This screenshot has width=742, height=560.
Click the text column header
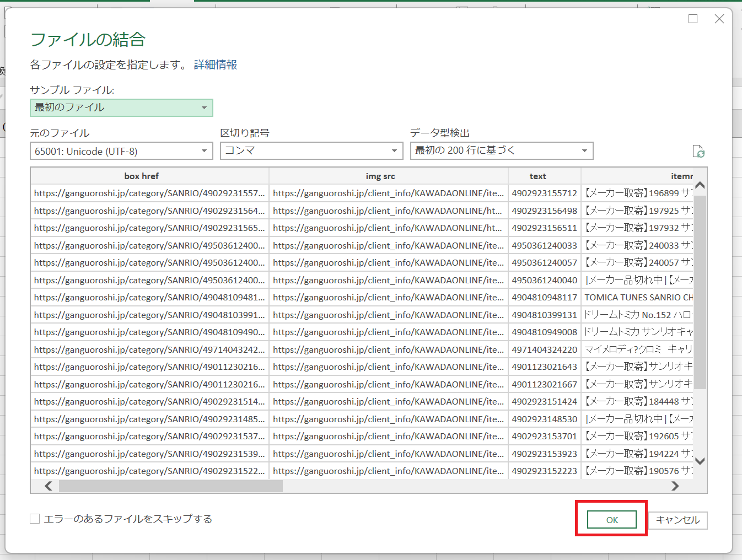coord(537,176)
